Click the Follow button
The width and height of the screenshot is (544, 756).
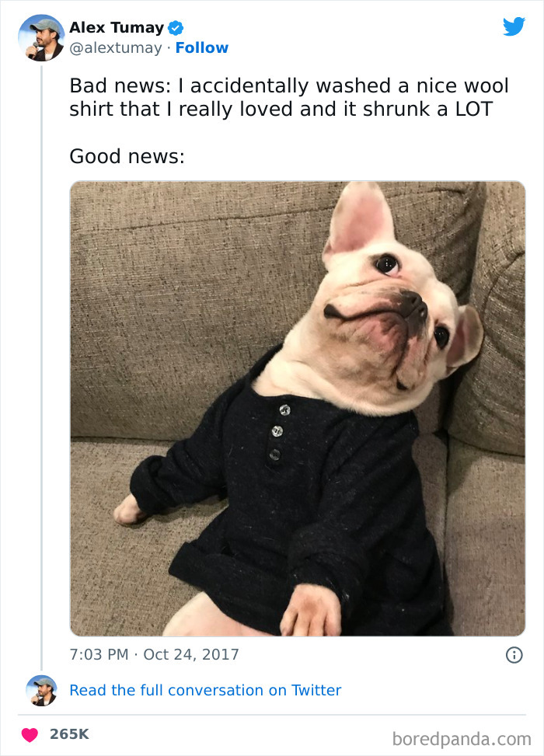pyautogui.click(x=203, y=47)
